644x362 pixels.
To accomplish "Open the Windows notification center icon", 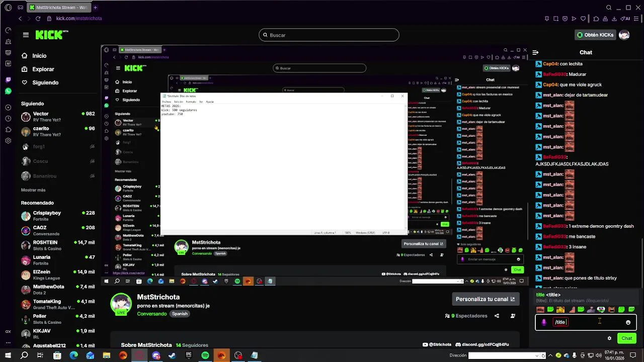I will click(x=633, y=355).
